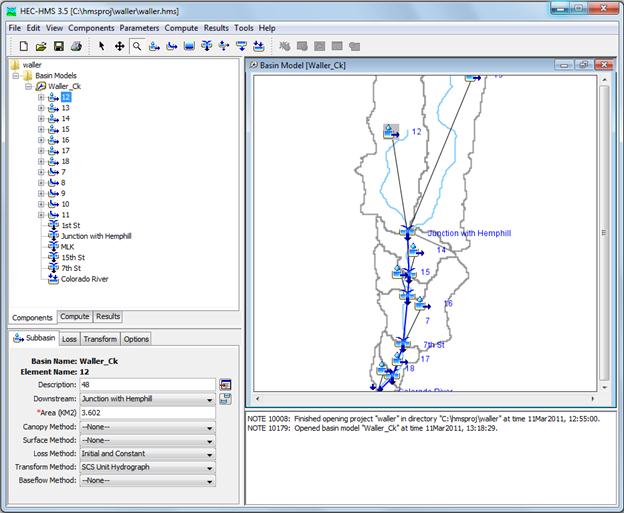This screenshot has width=624, height=513.
Task: Expand subbasin 13 in the tree
Action: point(41,108)
